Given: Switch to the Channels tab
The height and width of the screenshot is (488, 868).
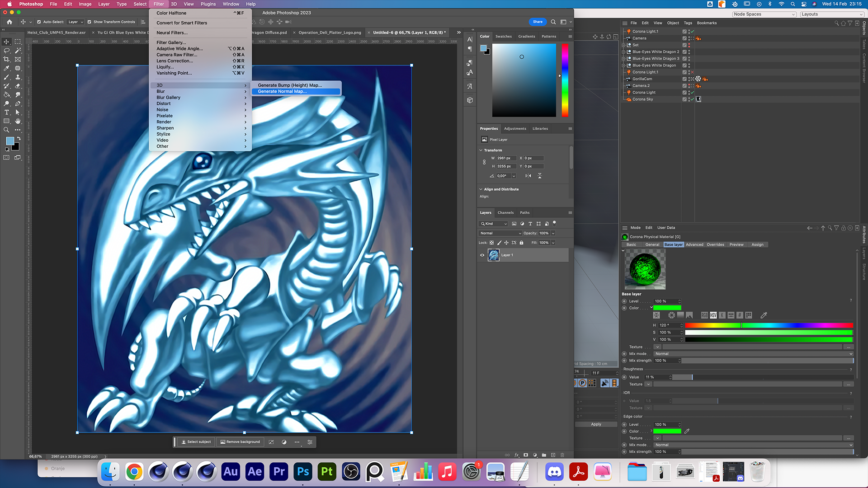Looking at the screenshot, I should pos(505,213).
